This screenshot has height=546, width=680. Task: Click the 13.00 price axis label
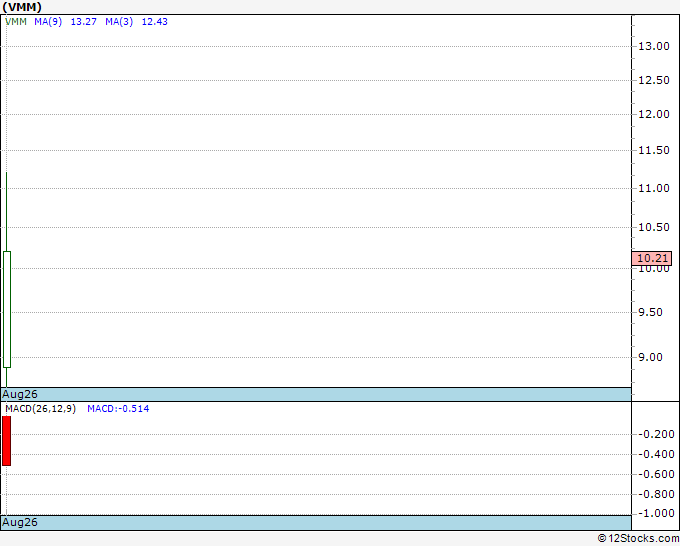[654, 46]
